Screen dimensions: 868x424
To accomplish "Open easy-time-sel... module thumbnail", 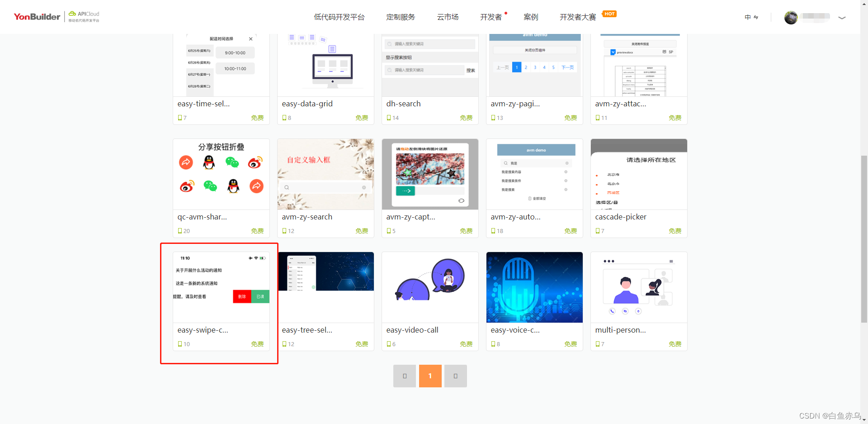I will [221, 65].
